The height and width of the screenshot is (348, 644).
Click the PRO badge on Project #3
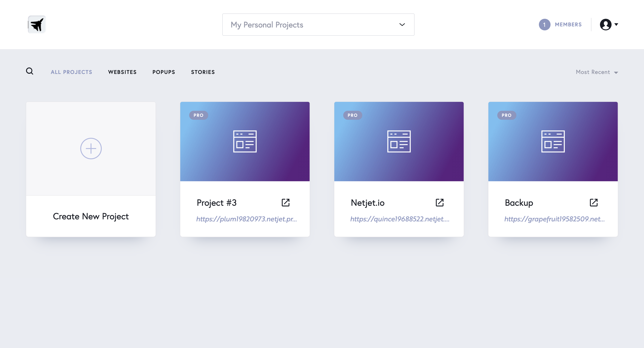pyautogui.click(x=198, y=115)
